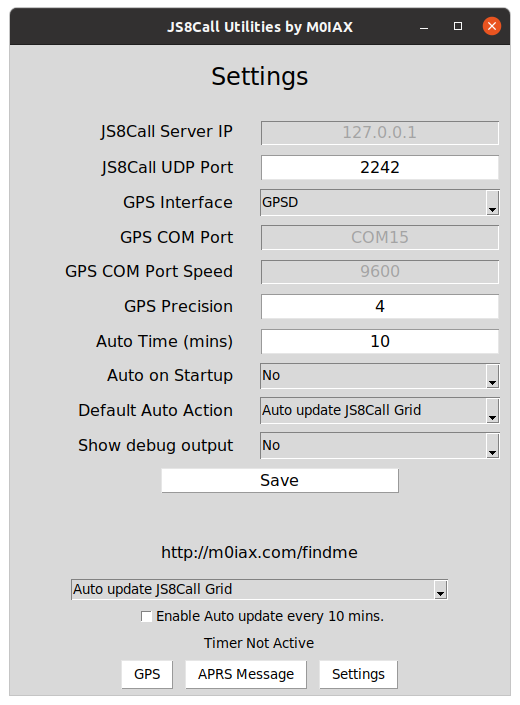
Task: Click the Timer Not Active status text
Action: 259,643
